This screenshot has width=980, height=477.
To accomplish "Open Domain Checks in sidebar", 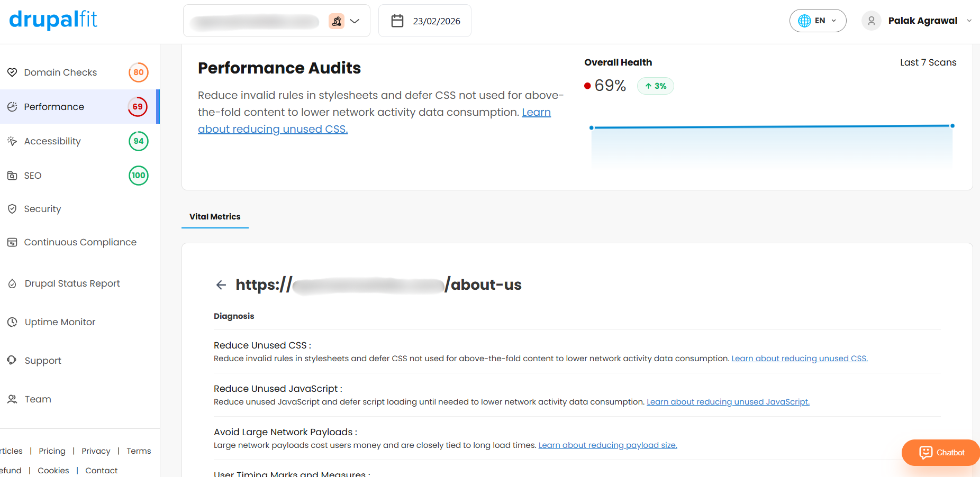I will point(60,72).
